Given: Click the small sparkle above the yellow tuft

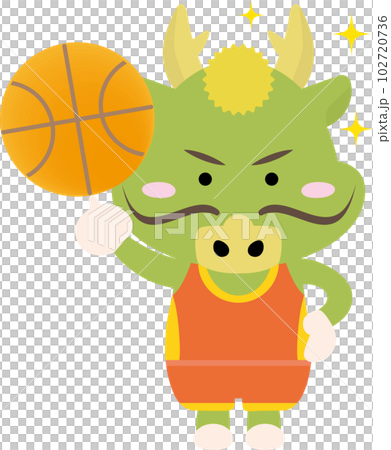Looking at the screenshot, I should pos(251,15).
